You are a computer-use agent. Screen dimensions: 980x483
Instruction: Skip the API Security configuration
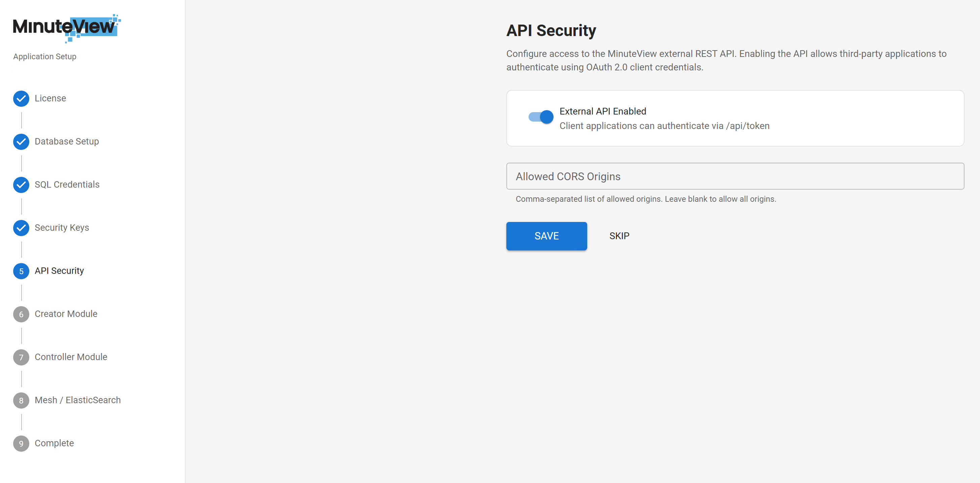pos(619,236)
